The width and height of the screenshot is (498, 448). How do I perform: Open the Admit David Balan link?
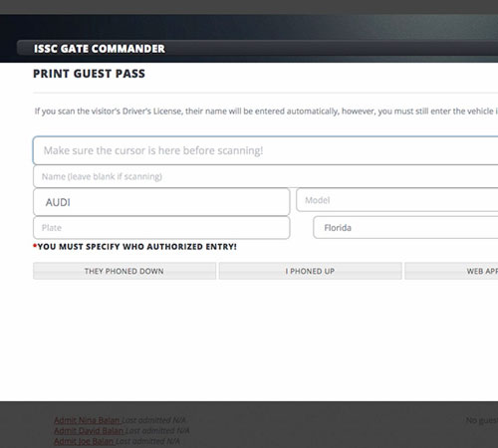90,431
